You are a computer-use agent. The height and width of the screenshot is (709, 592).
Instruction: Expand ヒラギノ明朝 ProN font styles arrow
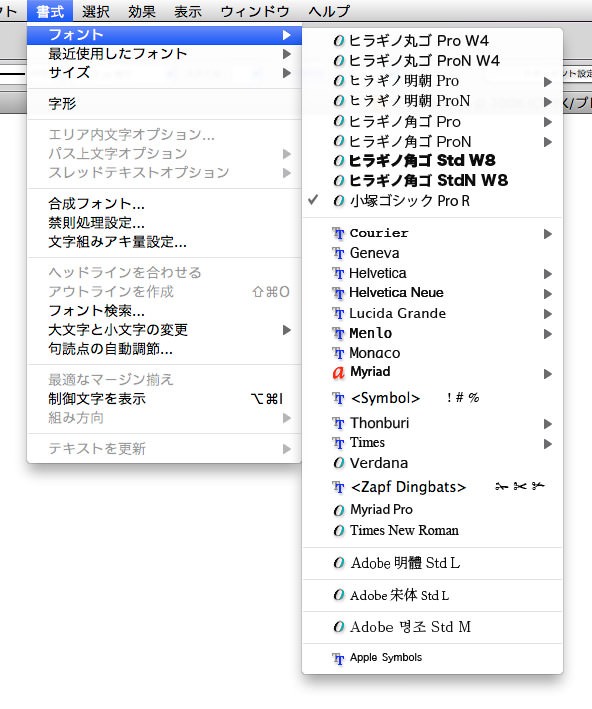[x=548, y=102]
